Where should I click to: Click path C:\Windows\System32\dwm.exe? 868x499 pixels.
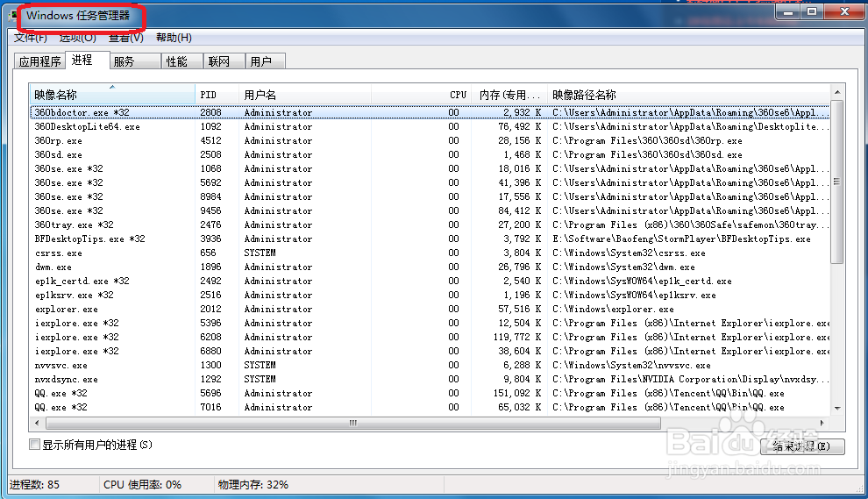623,267
